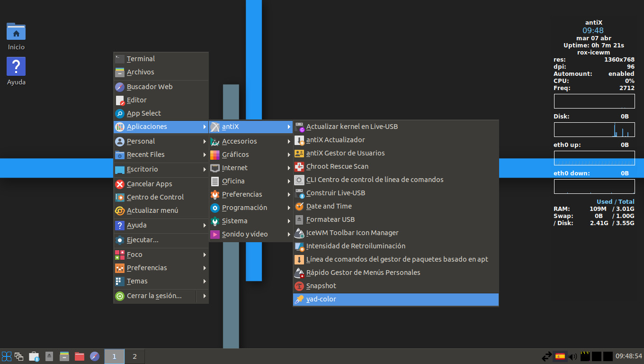Open antiX Actualizador
The image size is (644, 364).
click(336, 140)
